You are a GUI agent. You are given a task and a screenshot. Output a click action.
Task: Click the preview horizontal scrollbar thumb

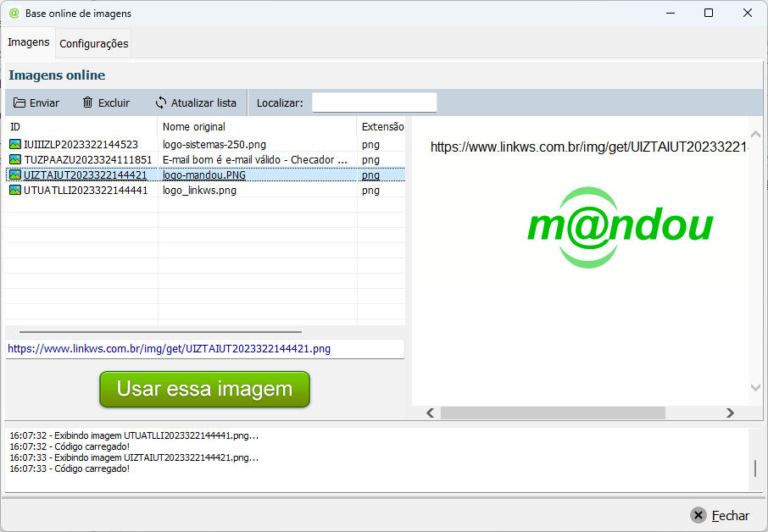553,413
